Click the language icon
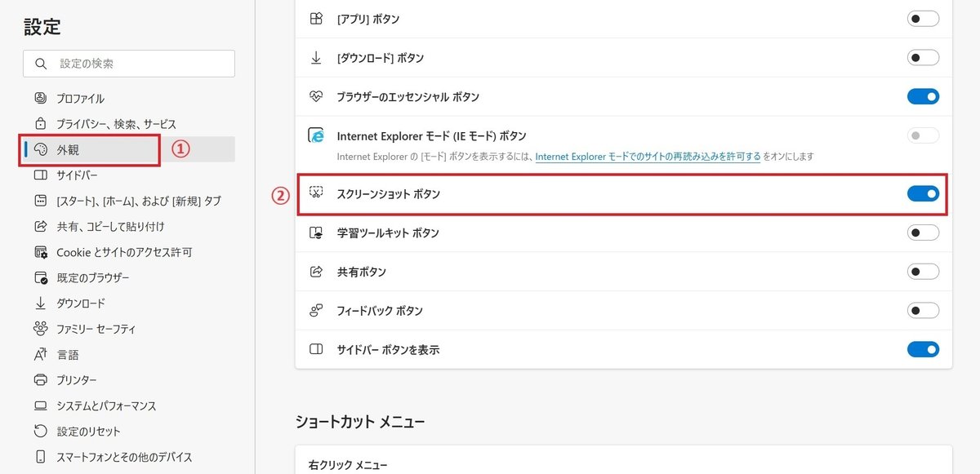 pyautogui.click(x=41, y=355)
